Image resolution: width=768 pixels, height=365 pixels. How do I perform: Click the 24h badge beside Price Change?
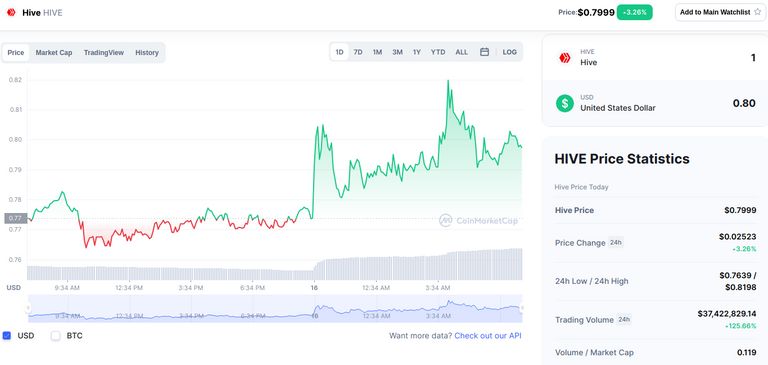(616, 242)
